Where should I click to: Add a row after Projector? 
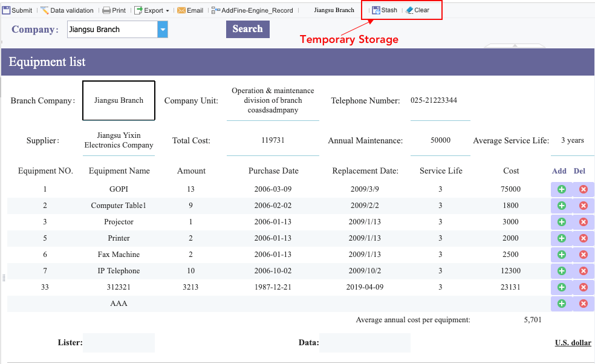point(562,222)
